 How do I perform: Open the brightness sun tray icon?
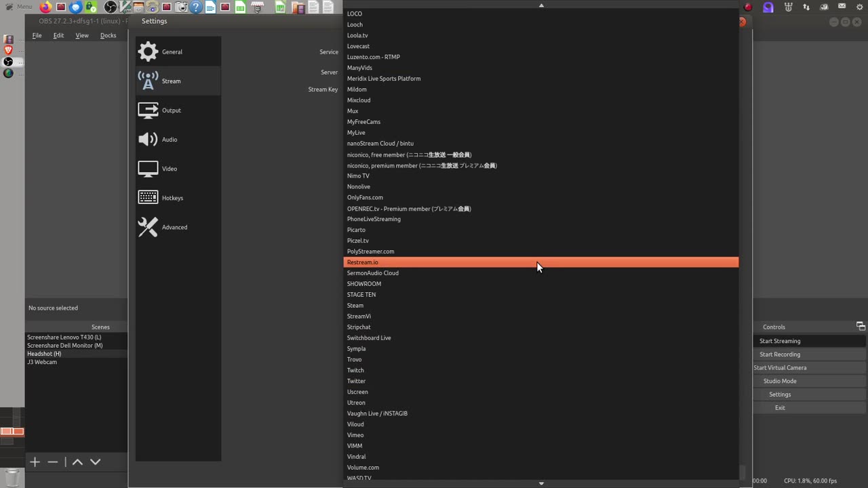click(859, 7)
